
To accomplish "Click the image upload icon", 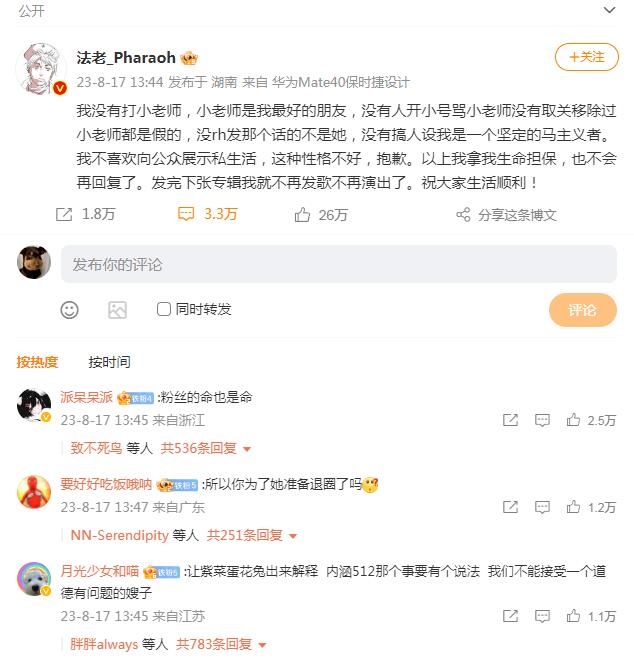I will click(117, 310).
